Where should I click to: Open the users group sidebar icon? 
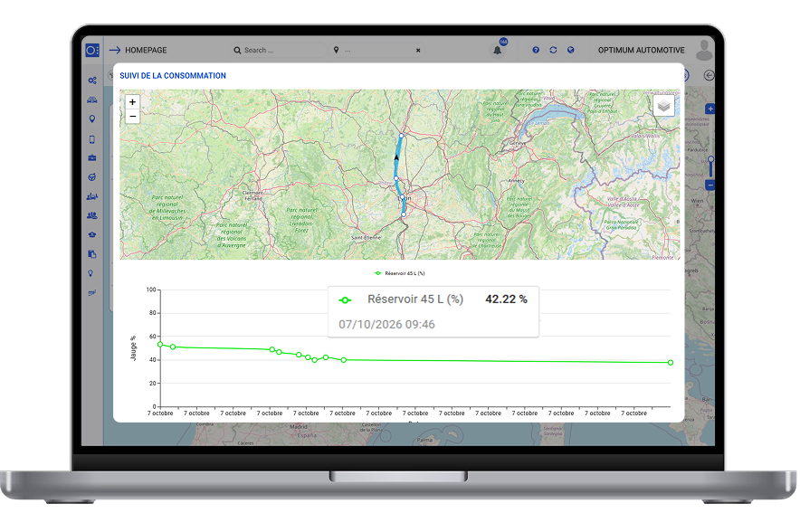coord(91,215)
